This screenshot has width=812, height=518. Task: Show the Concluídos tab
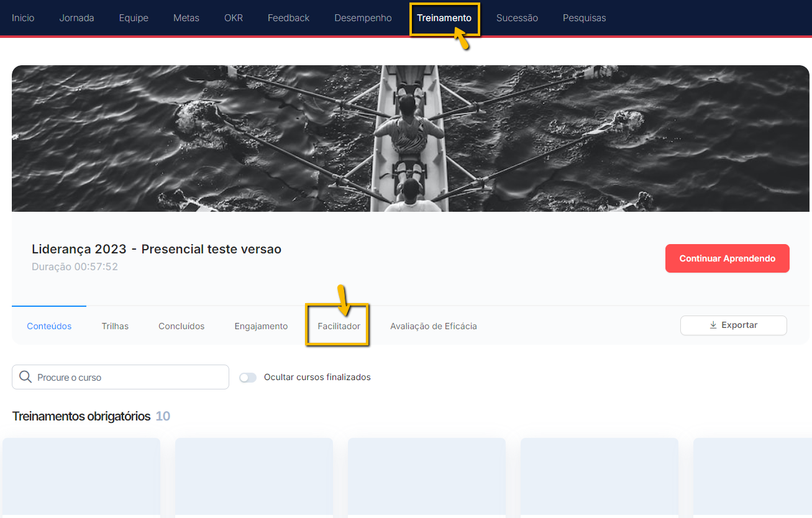point(181,326)
